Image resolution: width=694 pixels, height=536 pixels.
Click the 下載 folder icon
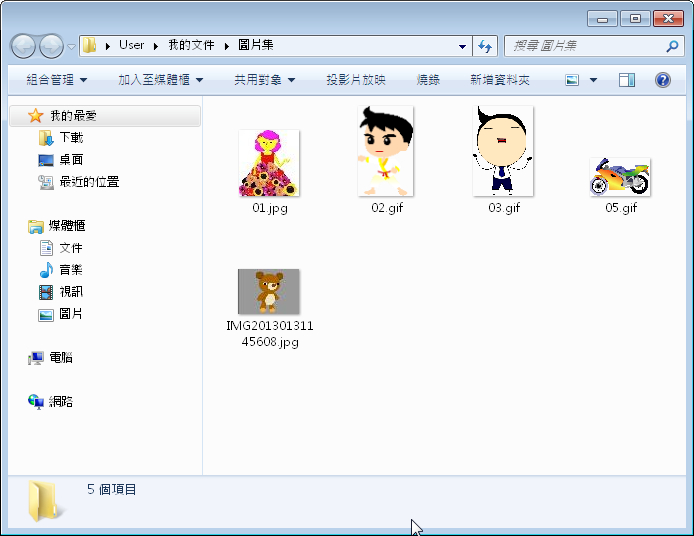(46, 138)
